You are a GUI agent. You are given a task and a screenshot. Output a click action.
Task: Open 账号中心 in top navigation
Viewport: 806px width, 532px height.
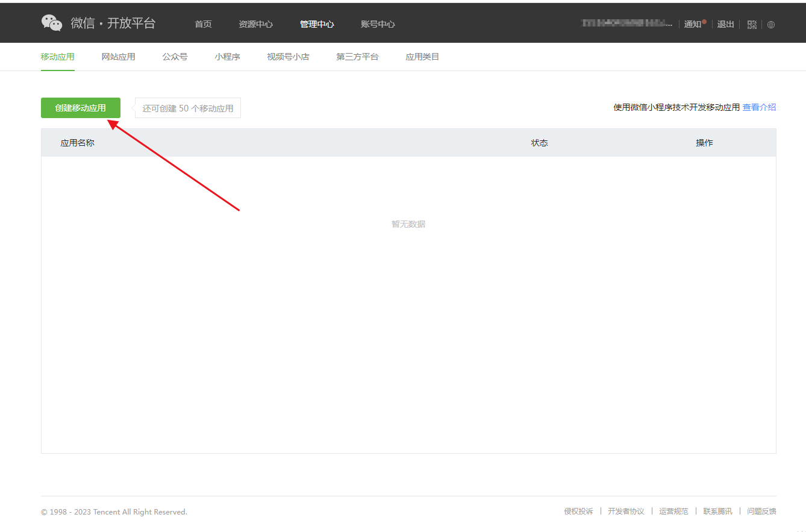378,25
